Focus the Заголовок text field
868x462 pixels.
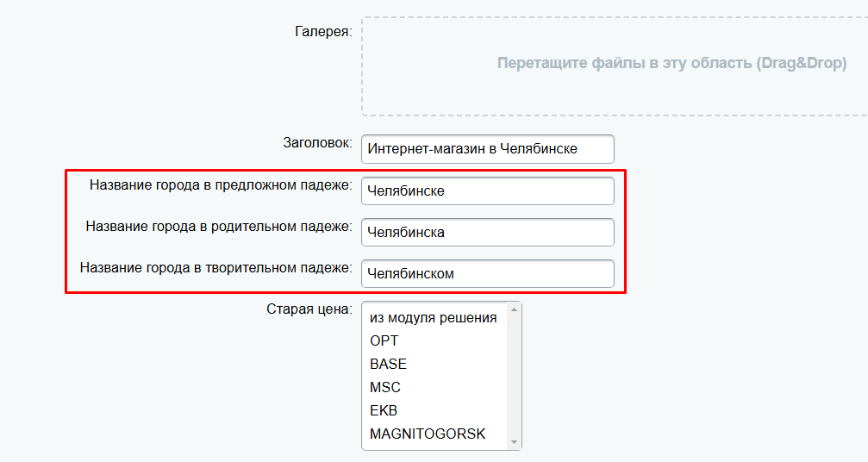pyautogui.click(x=488, y=149)
